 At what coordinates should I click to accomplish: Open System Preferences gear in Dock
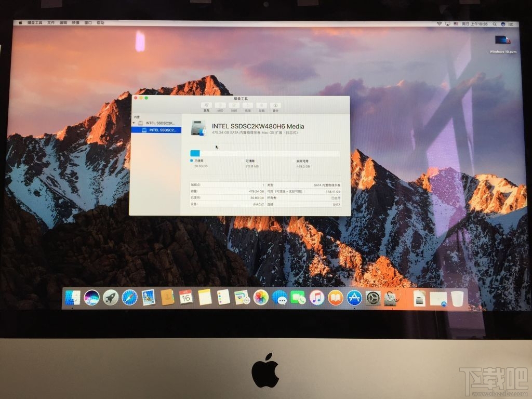click(x=373, y=298)
